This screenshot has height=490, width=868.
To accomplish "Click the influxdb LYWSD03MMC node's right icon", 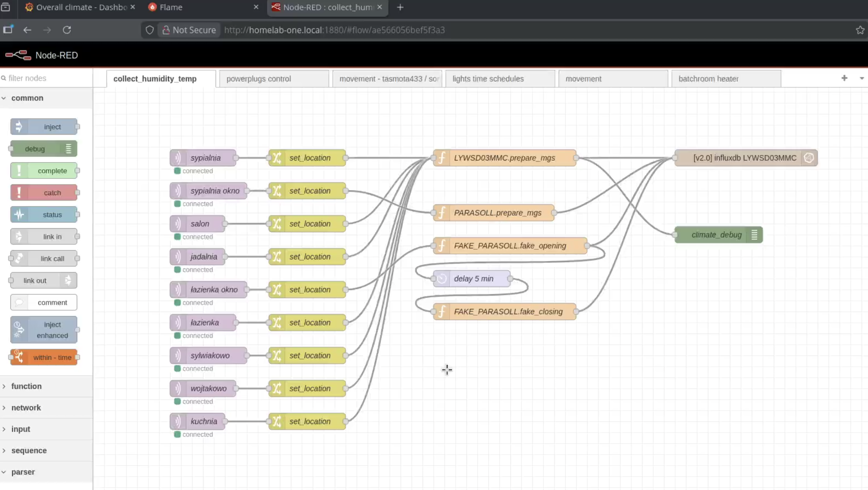I will (x=809, y=158).
